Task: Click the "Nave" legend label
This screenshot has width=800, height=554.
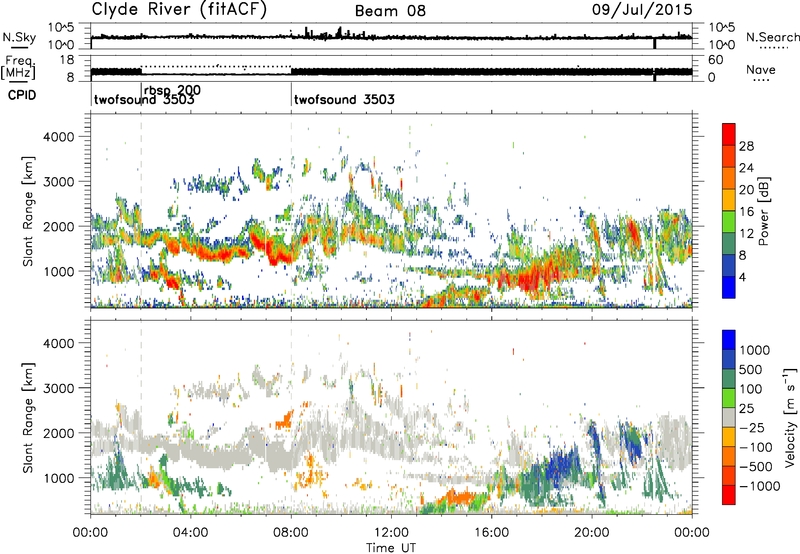Action: click(x=761, y=70)
